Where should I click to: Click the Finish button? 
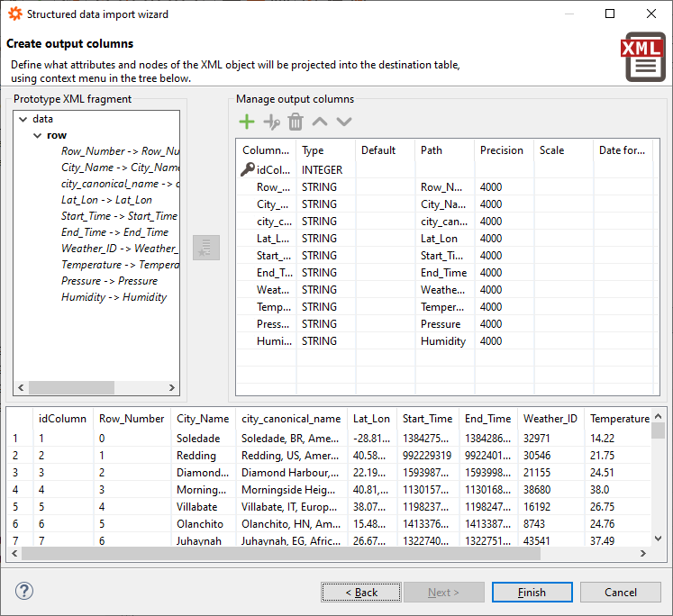[x=532, y=592]
